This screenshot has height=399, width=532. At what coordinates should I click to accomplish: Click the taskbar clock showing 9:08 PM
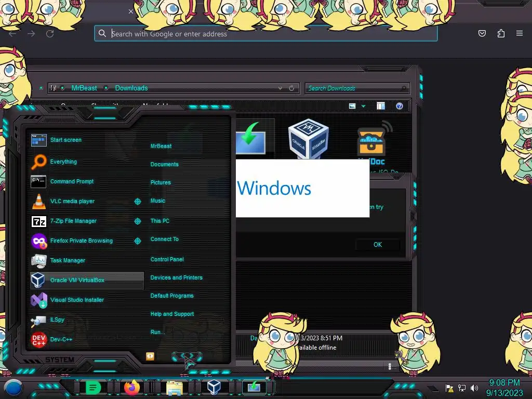(504, 388)
